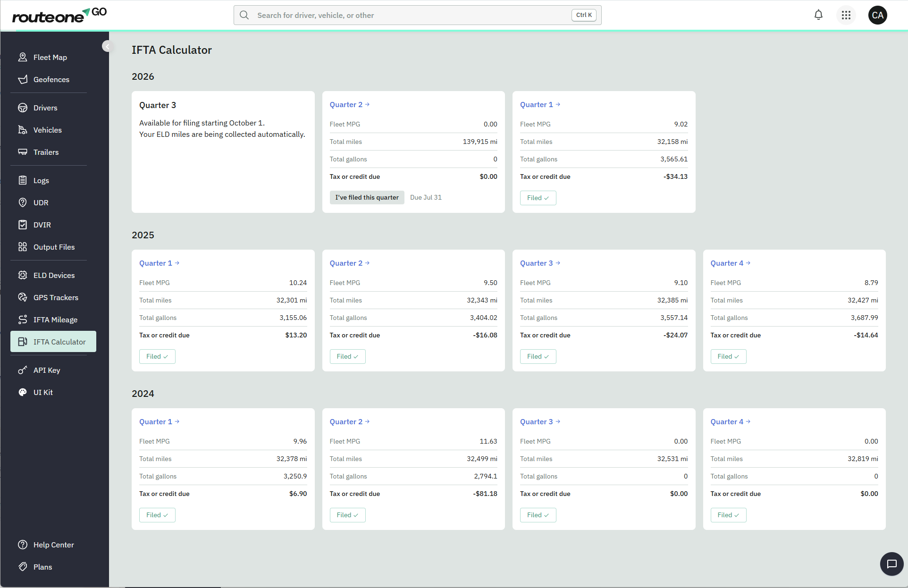Open 2026 Quarter 2 details link
This screenshot has width=908, height=588.
tap(349, 104)
